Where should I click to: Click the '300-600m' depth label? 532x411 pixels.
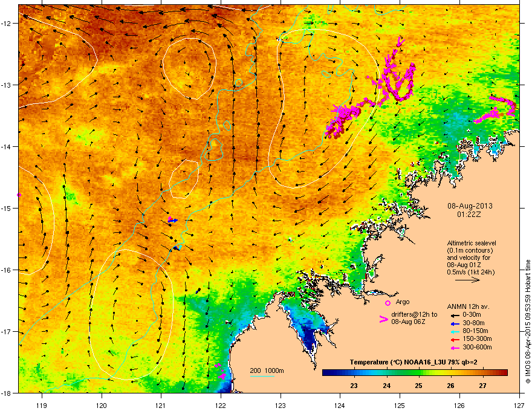[477, 348]
